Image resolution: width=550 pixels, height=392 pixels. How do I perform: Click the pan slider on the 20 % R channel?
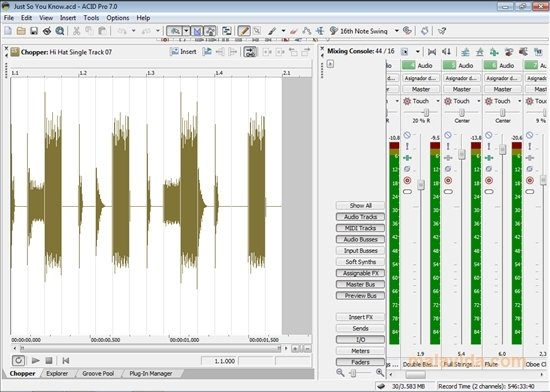pyautogui.click(x=426, y=112)
